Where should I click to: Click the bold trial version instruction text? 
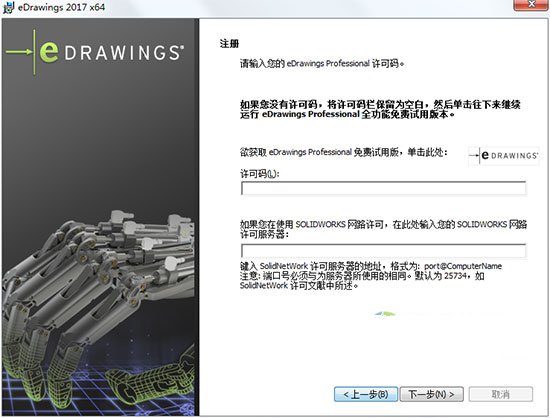click(380, 109)
